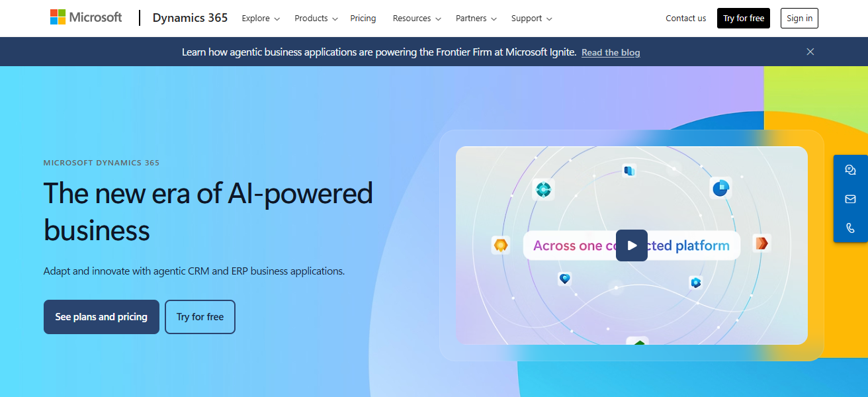Click the blue location pin icon in graphic
868x397 pixels.
[564, 279]
